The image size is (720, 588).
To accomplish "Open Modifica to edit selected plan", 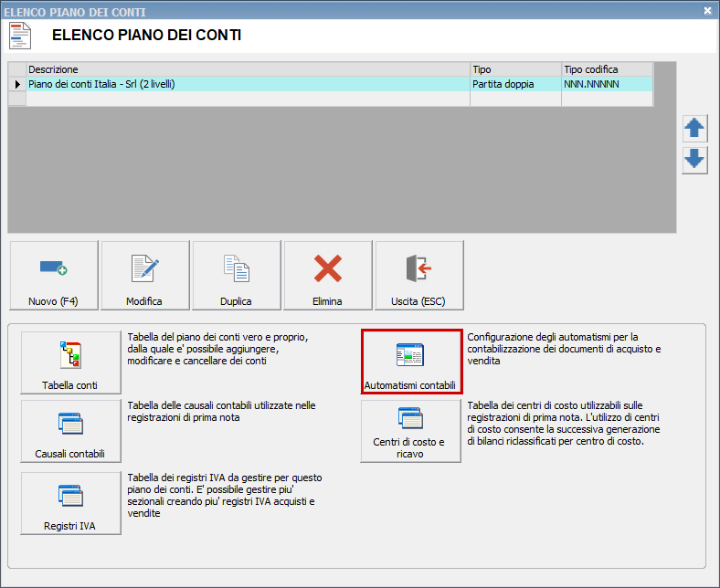I will [x=145, y=277].
